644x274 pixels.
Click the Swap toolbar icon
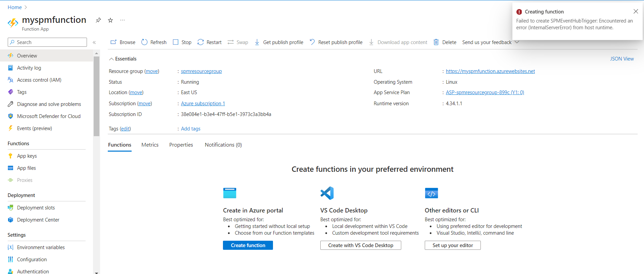[231, 42]
